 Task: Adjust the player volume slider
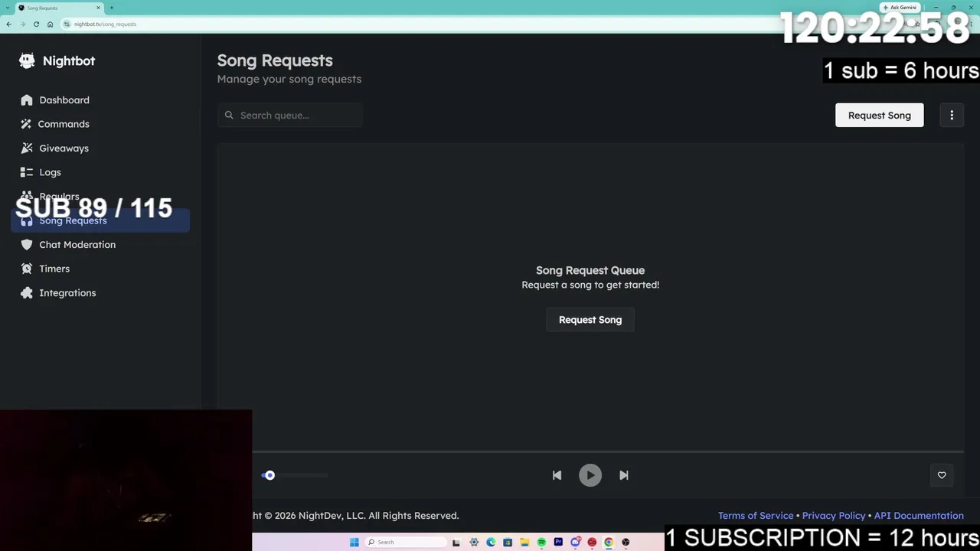click(x=294, y=475)
